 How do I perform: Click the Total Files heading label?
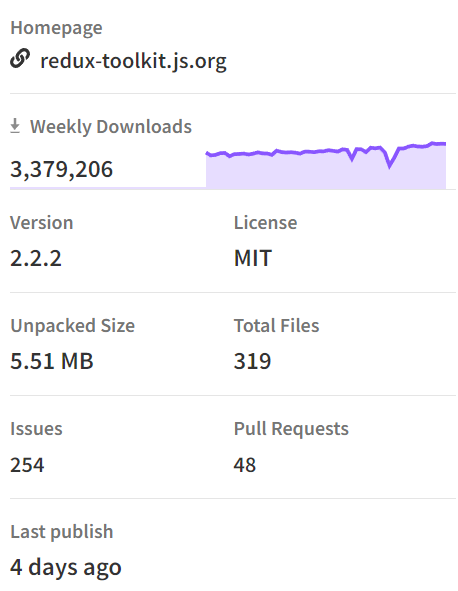(x=276, y=326)
